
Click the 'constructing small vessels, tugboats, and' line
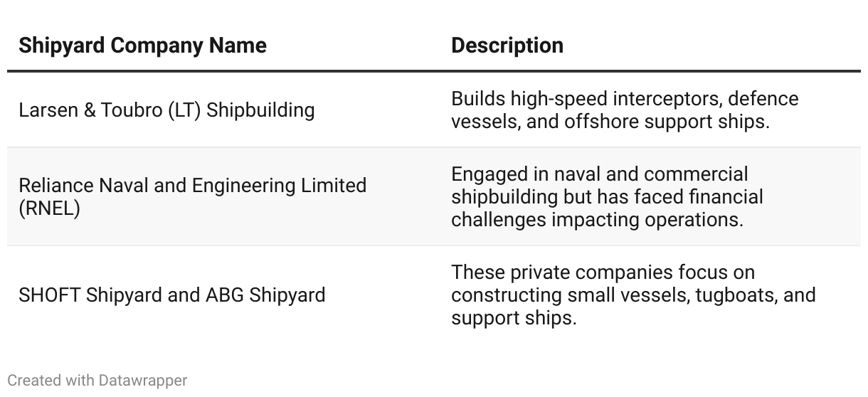[x=633, y=295]
